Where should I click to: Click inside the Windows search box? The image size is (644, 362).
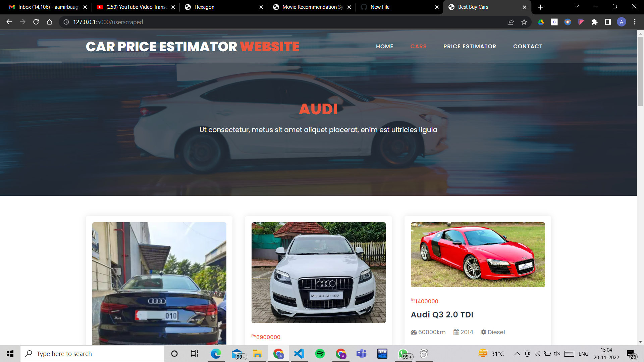click(92, 354)
